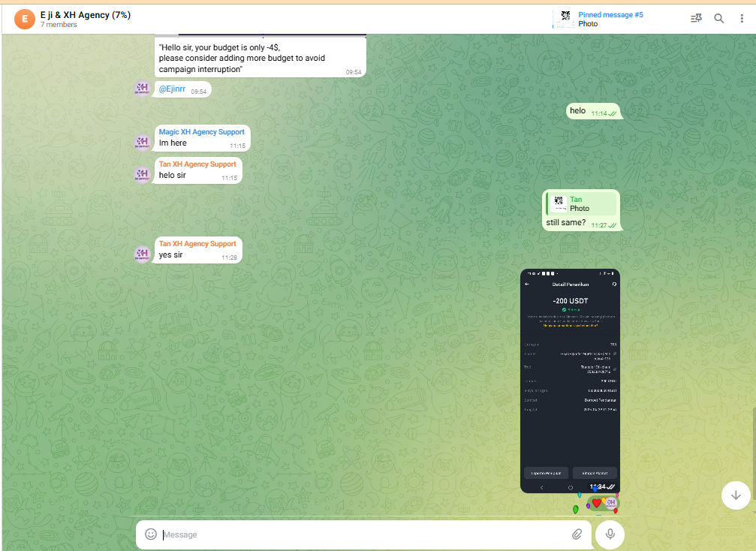Open search in this chat
This screenshot has height=551, width=756.
tap(718, 19)
